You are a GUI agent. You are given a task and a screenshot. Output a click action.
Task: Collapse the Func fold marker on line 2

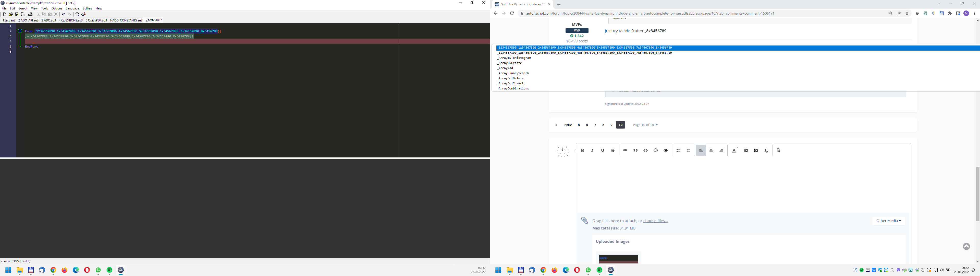tap(20, 31)
